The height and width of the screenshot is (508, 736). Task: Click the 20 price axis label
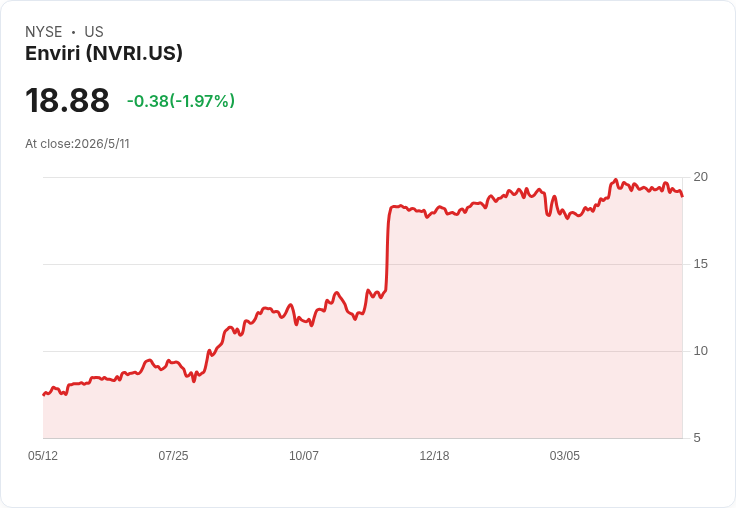[x=700, y=177]
